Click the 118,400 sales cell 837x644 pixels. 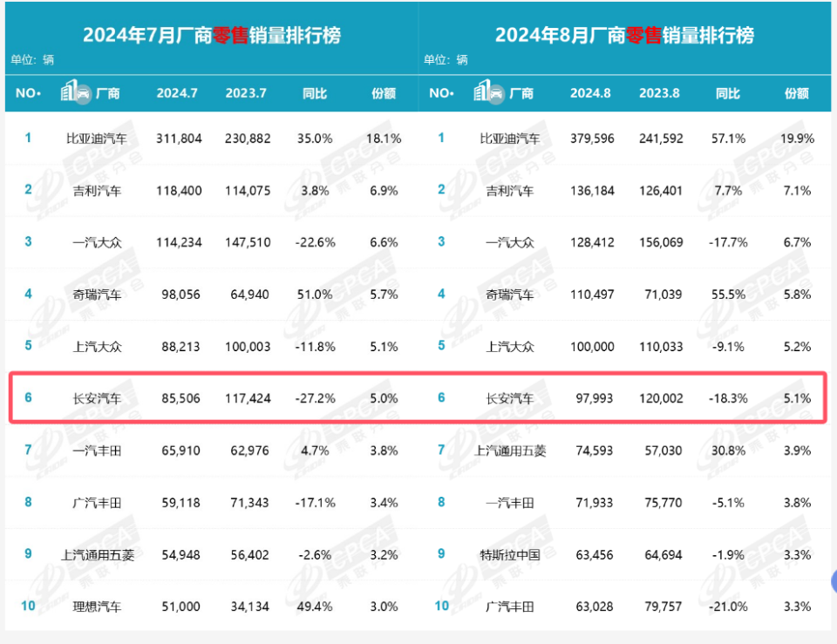pyautogui.click(x=180, y=191)
